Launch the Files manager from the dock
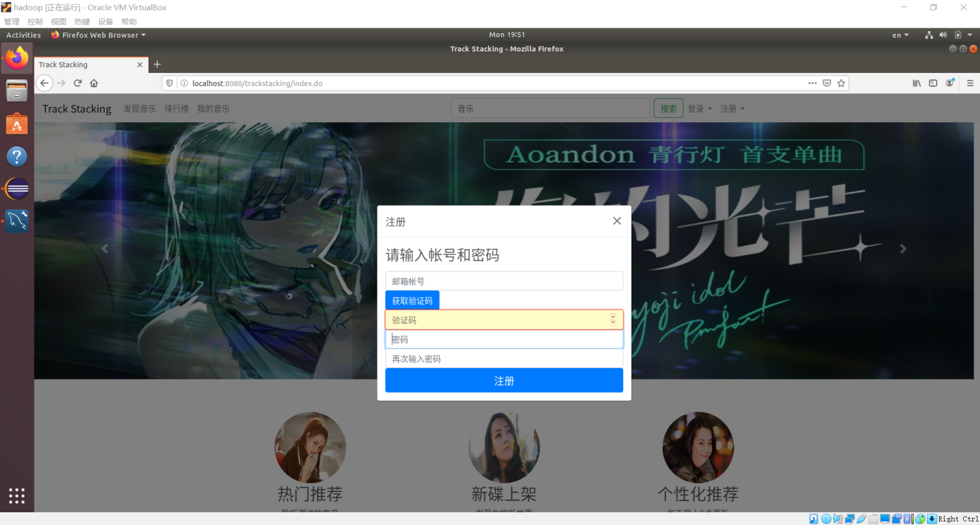 pos(17,90)
